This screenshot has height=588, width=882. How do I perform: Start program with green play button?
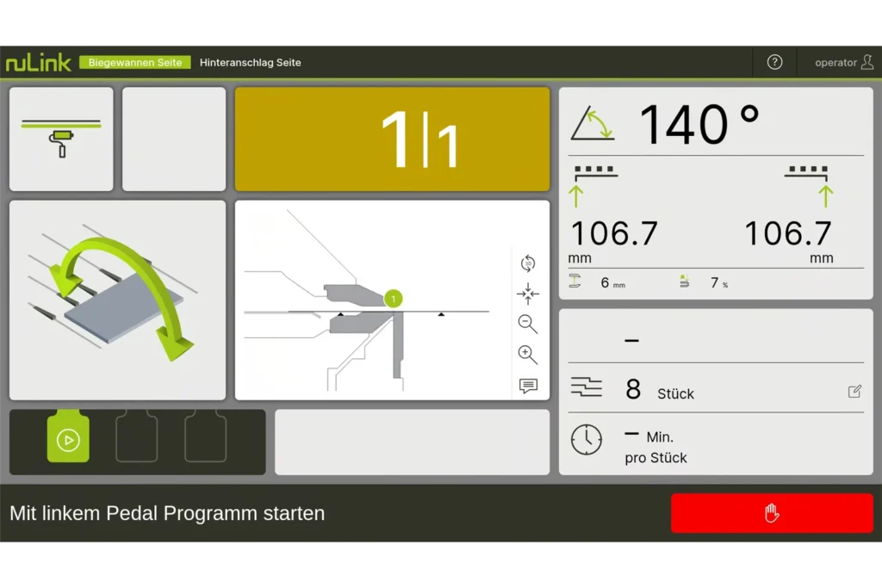[x=68, y=438]
